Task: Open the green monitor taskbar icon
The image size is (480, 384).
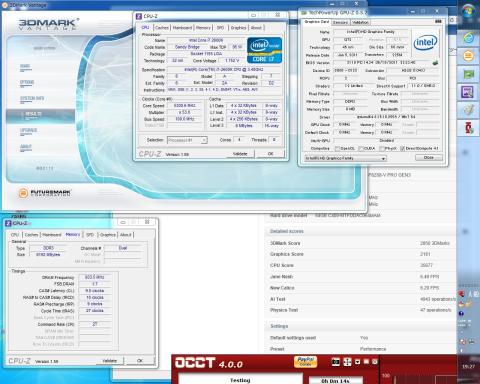Action: click(x=468, y=74)
